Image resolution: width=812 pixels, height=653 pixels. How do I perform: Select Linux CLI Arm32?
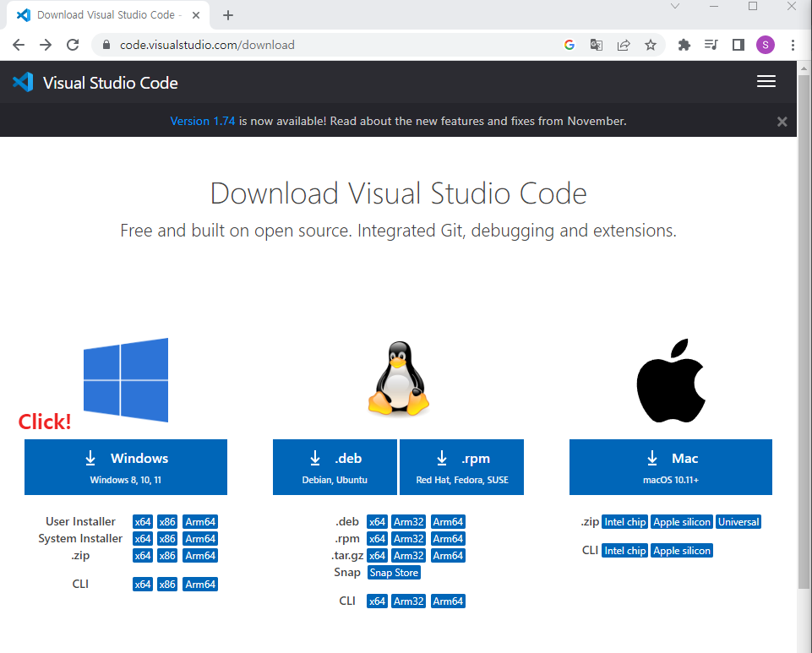tap(409, 601)
